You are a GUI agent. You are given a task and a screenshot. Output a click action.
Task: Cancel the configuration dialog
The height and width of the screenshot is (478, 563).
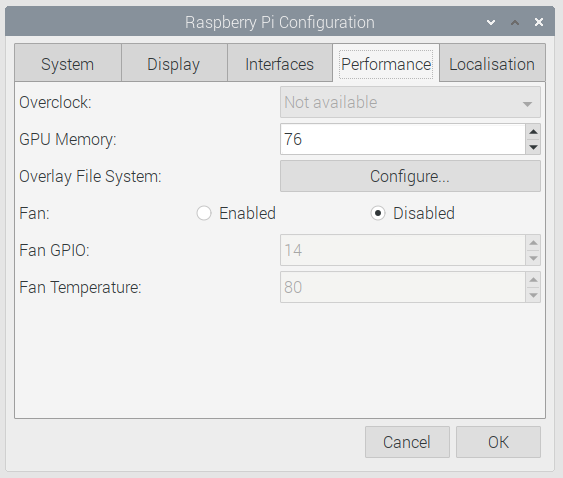407,442
